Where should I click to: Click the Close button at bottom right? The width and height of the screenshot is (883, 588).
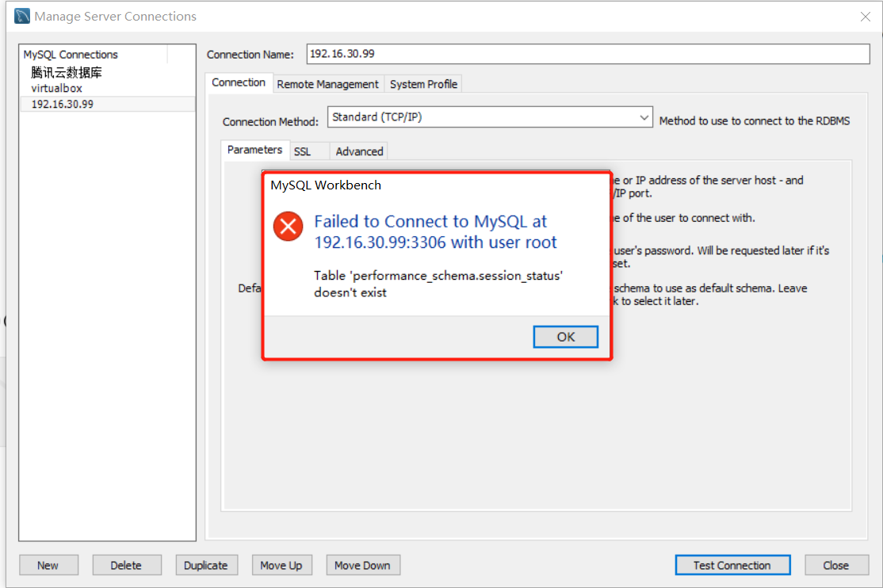835,565
